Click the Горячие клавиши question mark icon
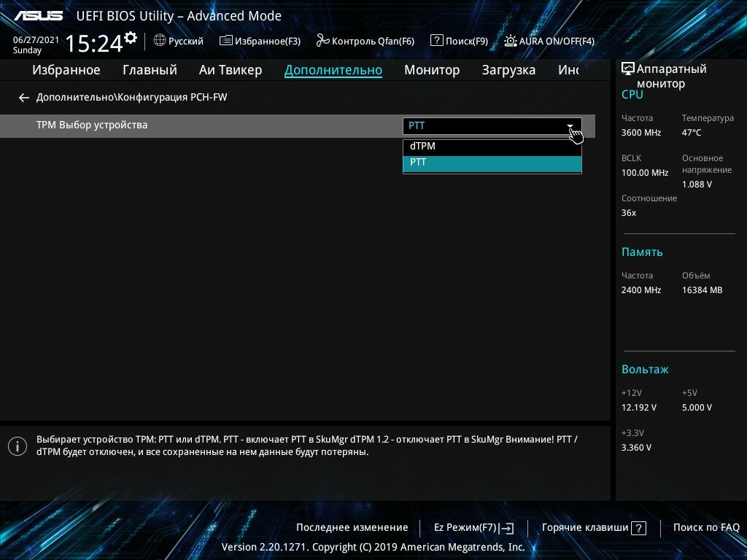Viewport: 747px width, 560px height. click(638, 528)
